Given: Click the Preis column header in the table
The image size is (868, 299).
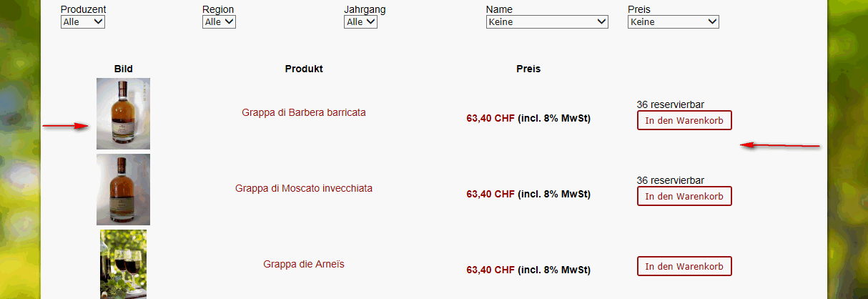Looking at the screenshot, I should click(x=528, y=69).
